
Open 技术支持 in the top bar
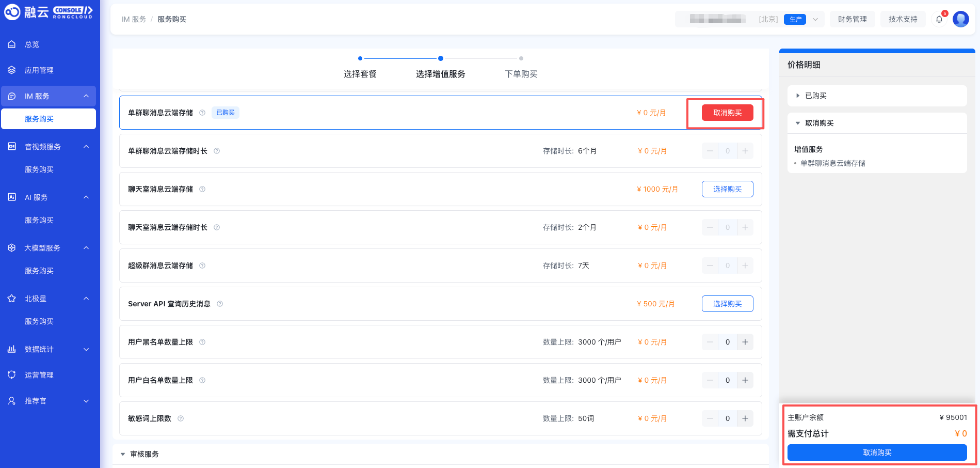point(903,19)
